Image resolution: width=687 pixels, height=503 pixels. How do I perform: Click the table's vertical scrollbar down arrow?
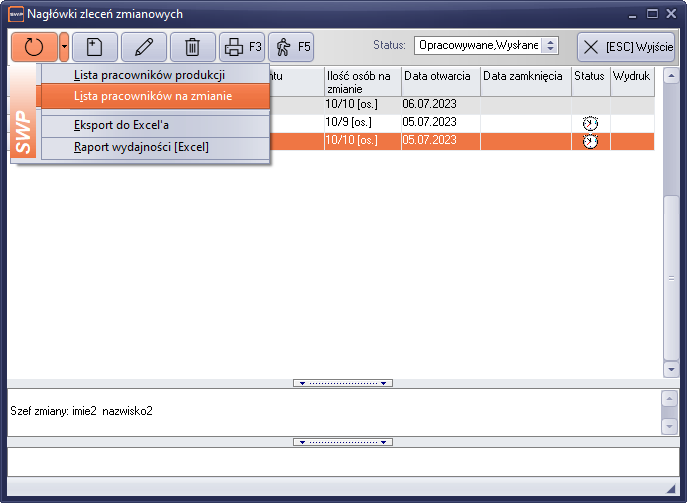671,370
